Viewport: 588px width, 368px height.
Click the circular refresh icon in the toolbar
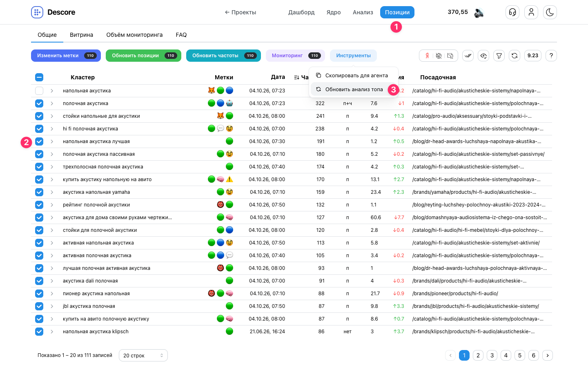[514, 56]
